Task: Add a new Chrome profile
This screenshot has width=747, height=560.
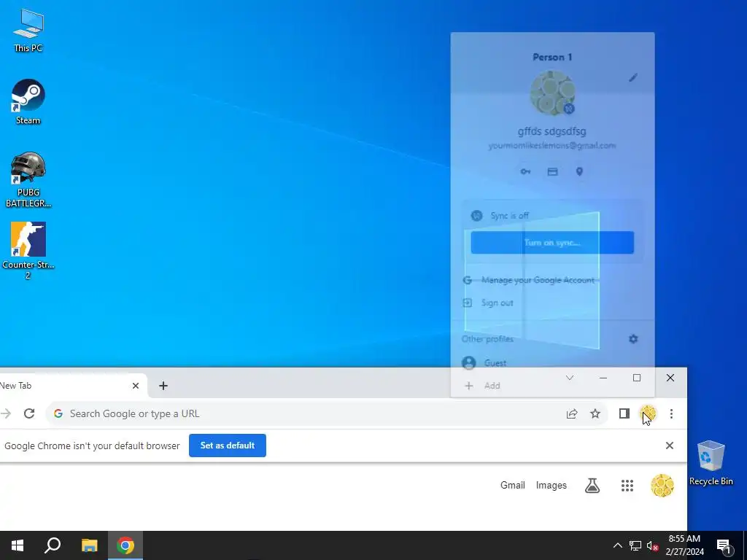Action: tap(553, 386)
